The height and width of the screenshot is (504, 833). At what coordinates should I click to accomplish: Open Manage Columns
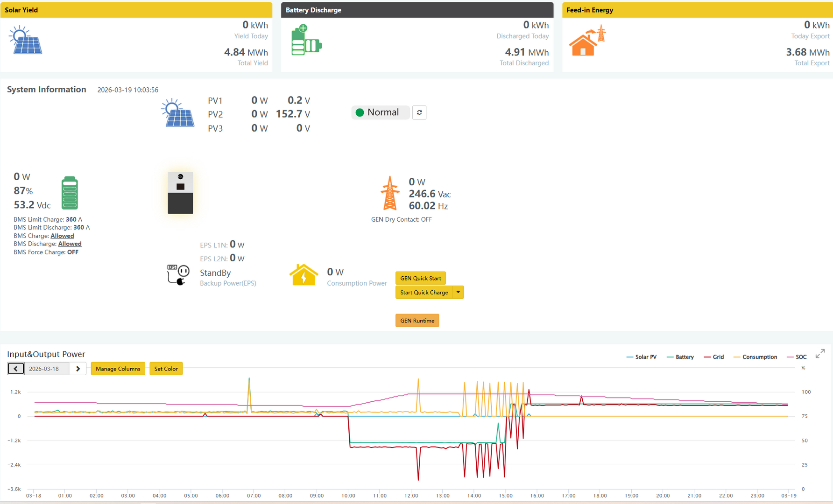(x=118, y=369)
